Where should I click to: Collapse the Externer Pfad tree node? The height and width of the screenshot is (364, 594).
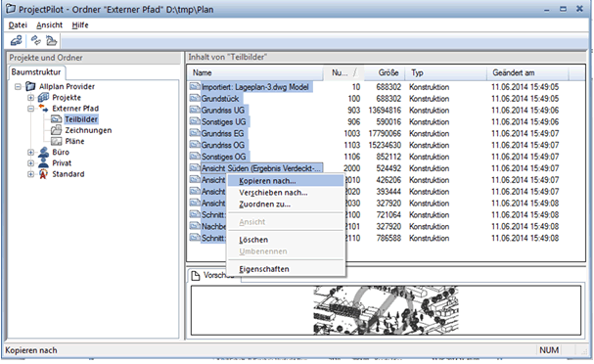click(30, 109)
